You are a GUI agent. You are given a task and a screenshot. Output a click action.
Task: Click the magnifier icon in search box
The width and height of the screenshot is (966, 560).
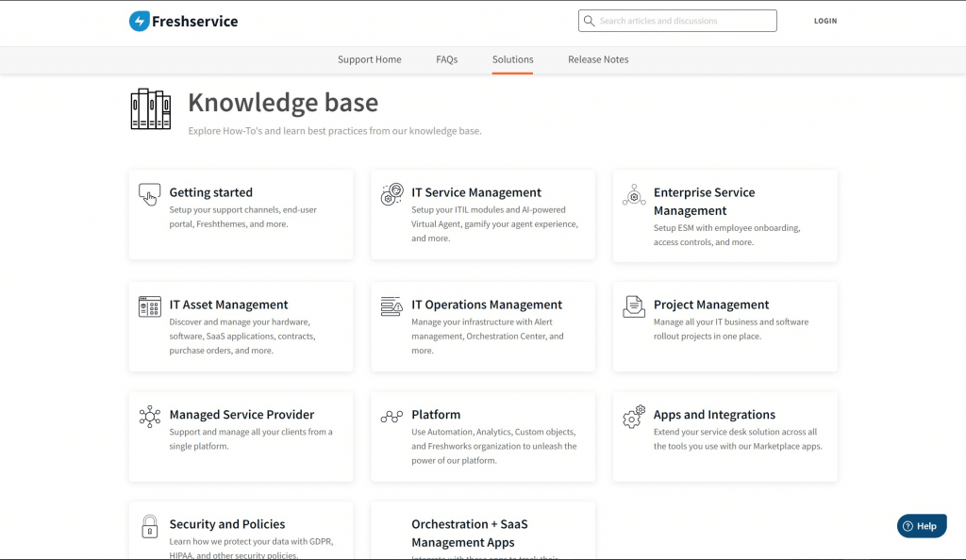pyautogui.click(x=590, y=21)
